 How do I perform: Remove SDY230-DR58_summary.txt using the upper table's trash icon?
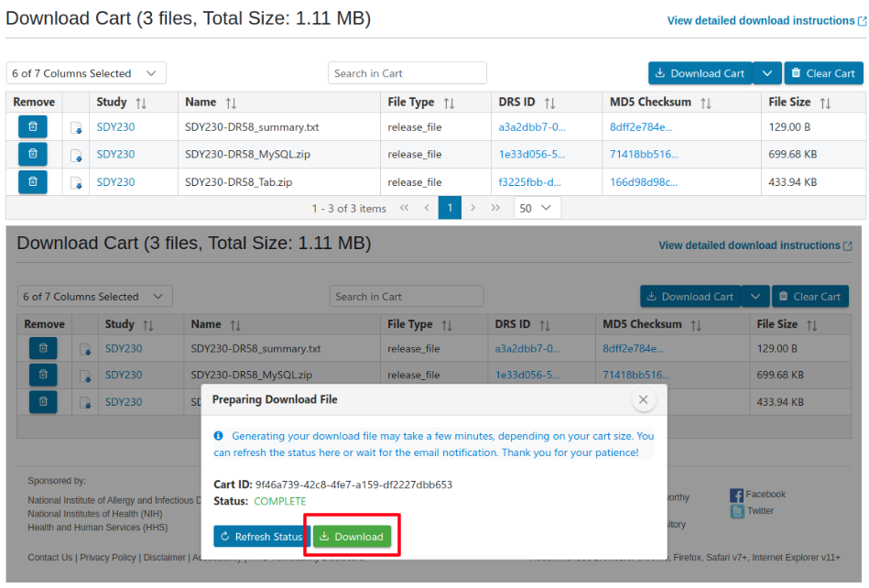(x=32, y=127)
